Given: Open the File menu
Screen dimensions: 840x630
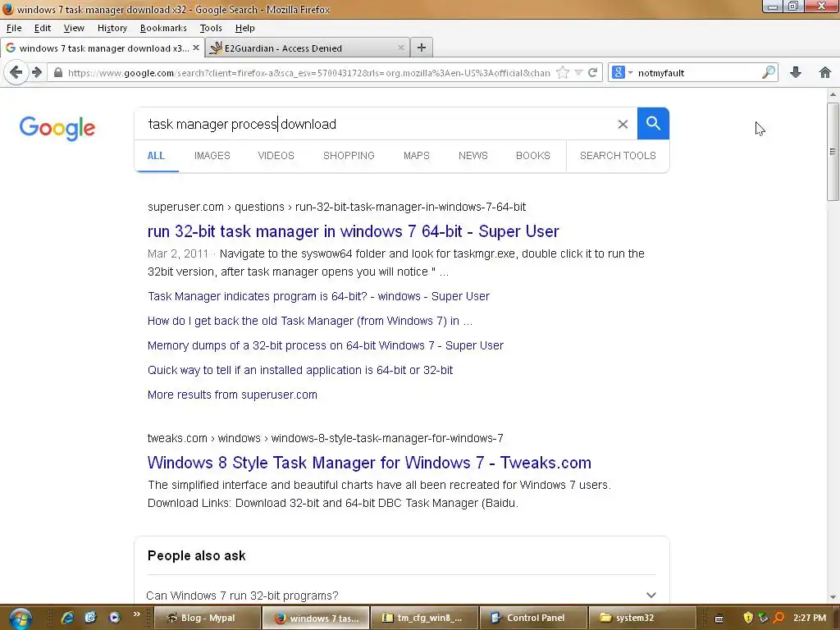Looking at the screenshot, I should (x=14, y=28).
